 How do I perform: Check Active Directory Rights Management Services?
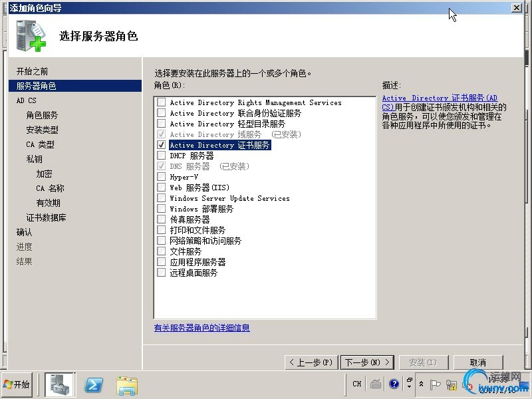(162, 102)
